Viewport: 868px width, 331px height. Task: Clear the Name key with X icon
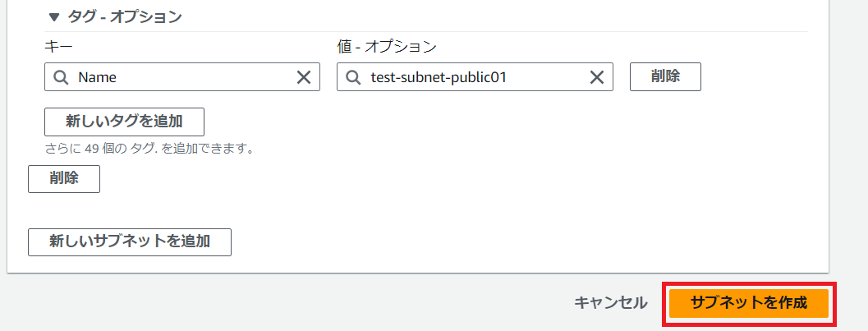[x=303, y=77]
